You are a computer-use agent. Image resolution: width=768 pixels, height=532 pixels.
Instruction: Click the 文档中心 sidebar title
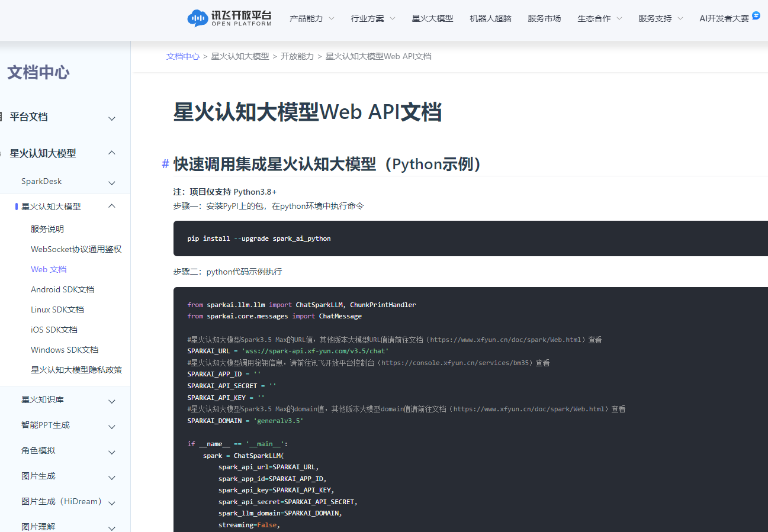(38, 73)
